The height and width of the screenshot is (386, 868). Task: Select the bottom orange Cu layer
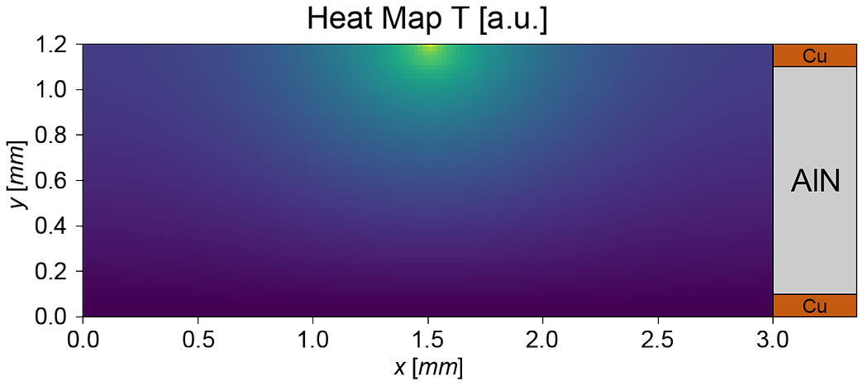813,306
